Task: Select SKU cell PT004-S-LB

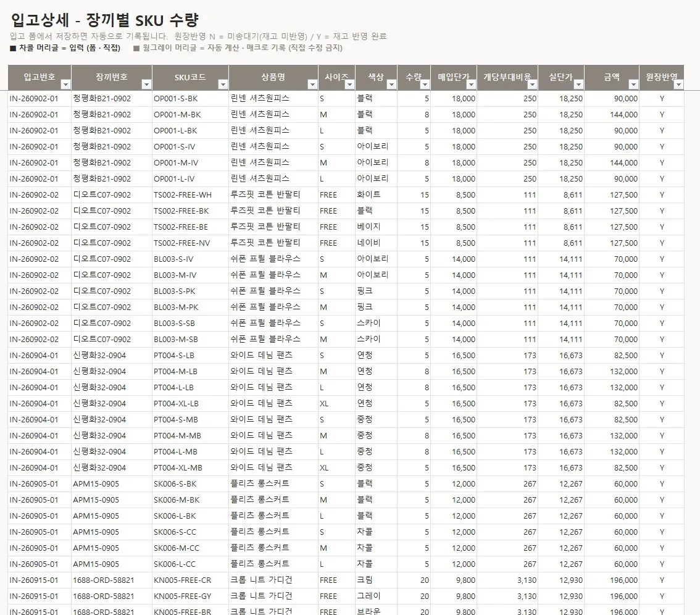Action: pyautogui.click(x=190, y=356)
